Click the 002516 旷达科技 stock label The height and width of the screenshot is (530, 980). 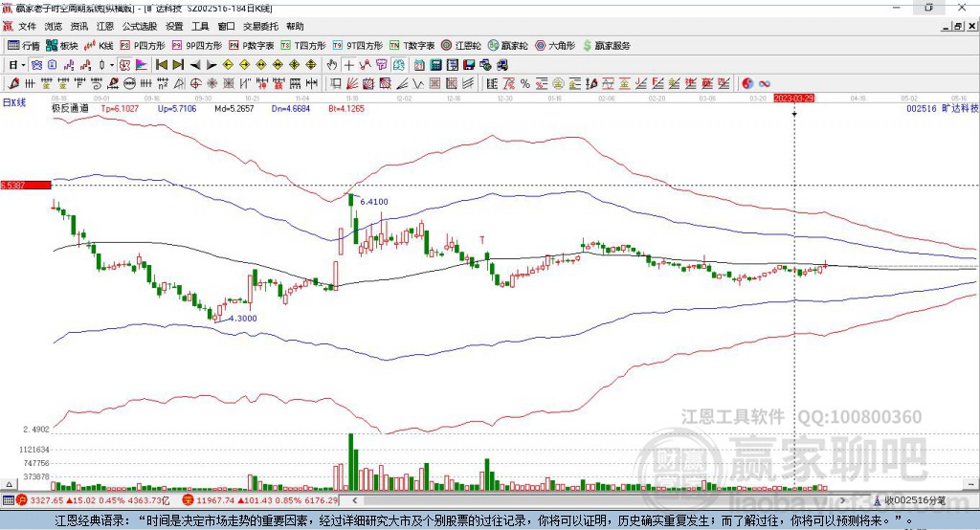coord(943,108)
